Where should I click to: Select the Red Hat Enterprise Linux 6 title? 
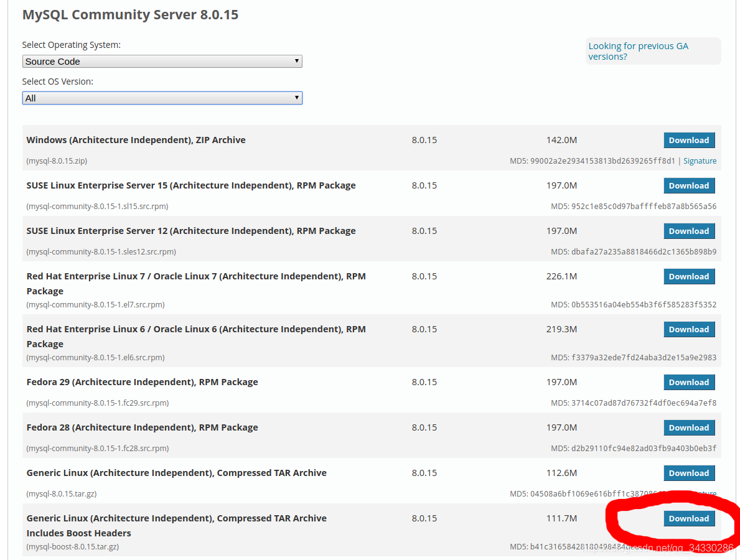[x=196, y=337]
